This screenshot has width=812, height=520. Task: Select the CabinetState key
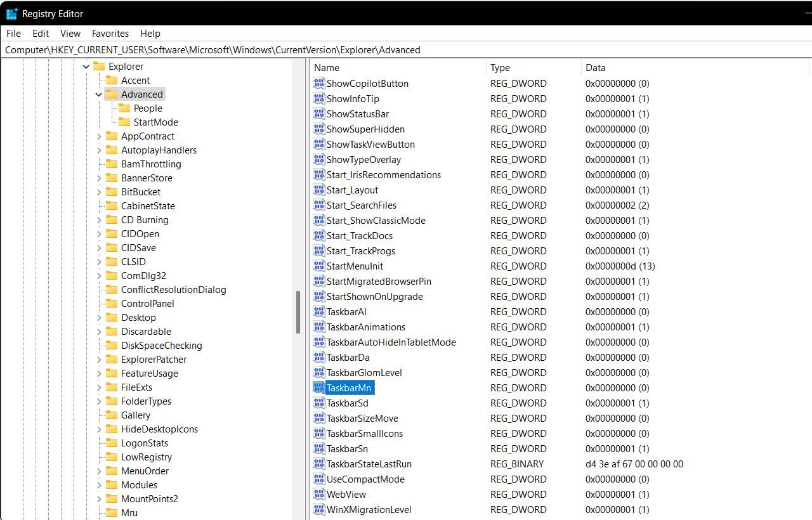[x=148, y=205]
